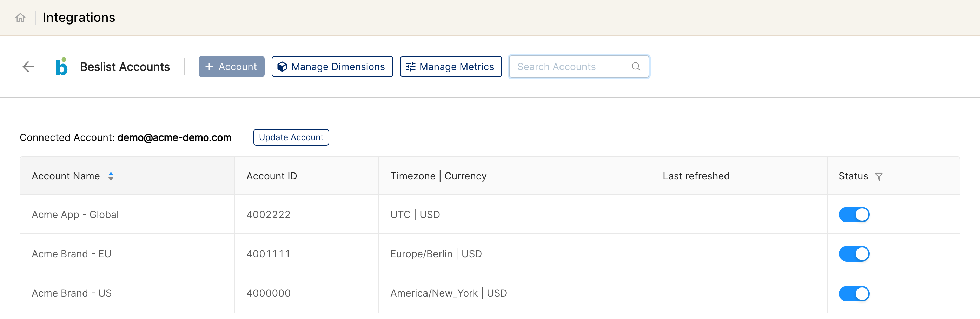Click the Beslist Accounts heading
This screenshot has height=319, width=980.
(125, 67)
